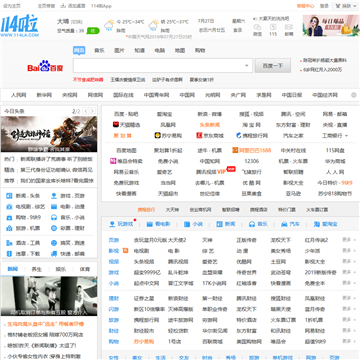Image resolution: width=360 pixels, height=360 pixels.
Task: Click the download icon beside 添加桌面
Action: (63, 6)
